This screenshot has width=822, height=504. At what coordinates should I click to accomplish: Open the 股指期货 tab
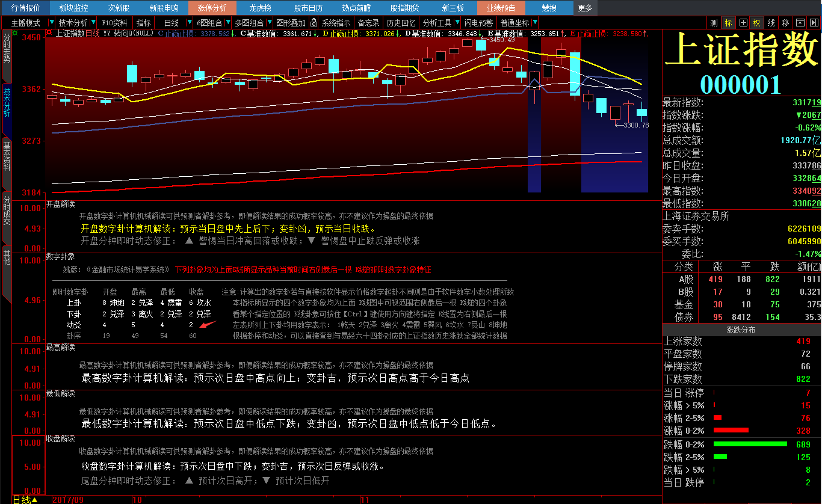pos(404,8)
